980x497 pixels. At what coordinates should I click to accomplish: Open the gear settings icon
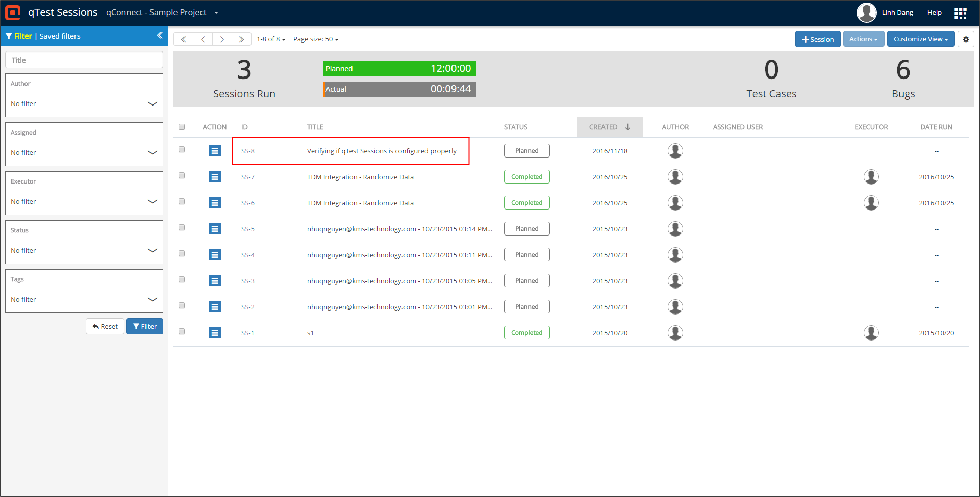point(966,39)
